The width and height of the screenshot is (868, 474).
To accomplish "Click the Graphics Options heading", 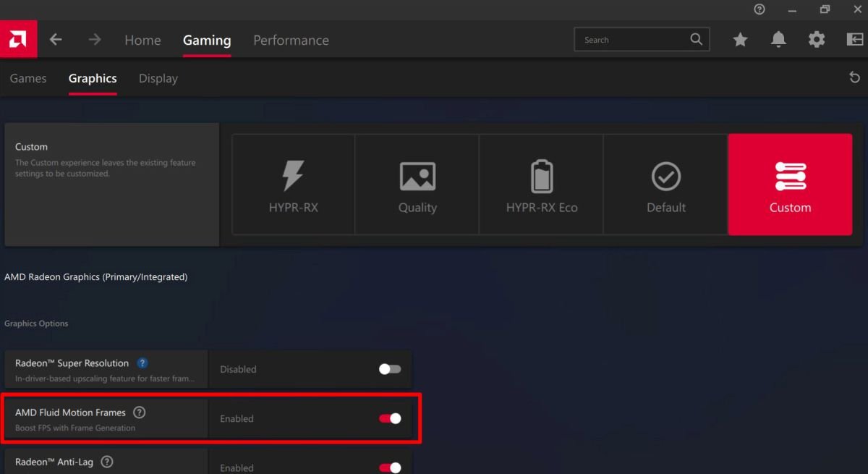I will 36,323.
